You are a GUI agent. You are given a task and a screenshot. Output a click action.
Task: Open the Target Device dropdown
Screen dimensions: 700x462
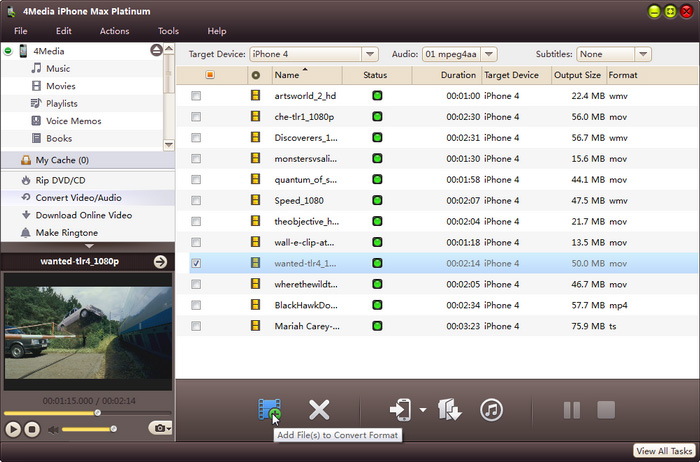pos(370,54)
